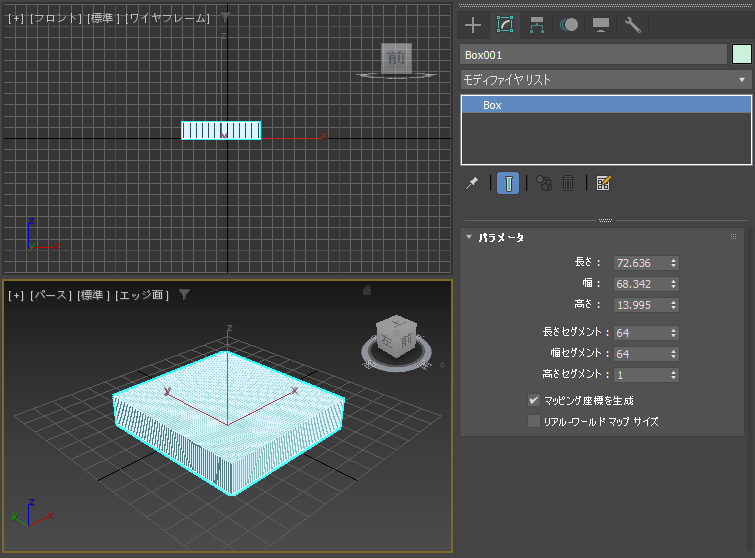Toggle Show End Result icon
The image size is (755, 558).
click(x=508, y=183)
